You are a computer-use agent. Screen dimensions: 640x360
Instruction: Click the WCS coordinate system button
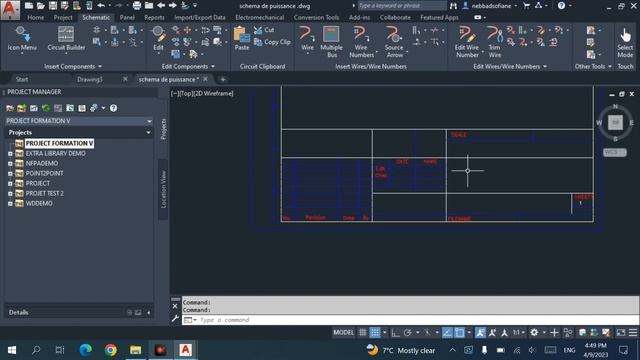614,152
